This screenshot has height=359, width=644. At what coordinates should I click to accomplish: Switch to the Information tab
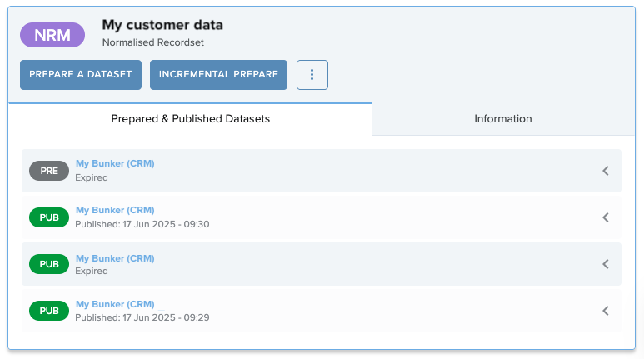(502, 119)
